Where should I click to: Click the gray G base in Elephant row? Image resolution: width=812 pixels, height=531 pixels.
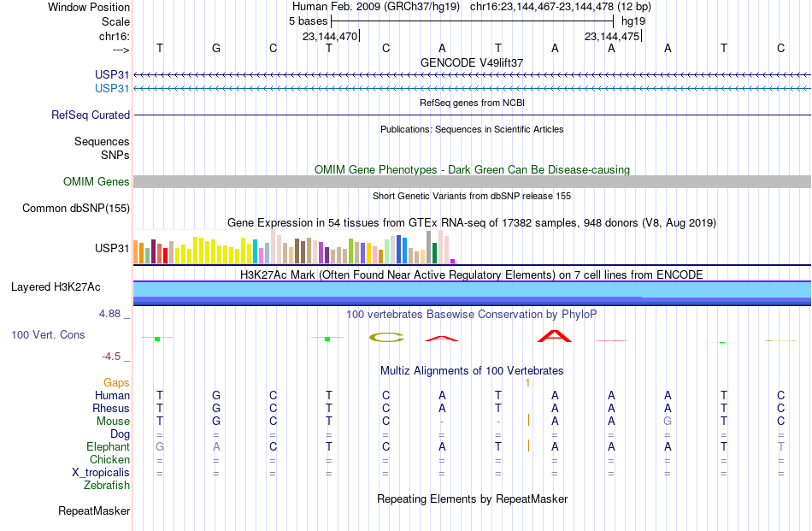[160, 446]
